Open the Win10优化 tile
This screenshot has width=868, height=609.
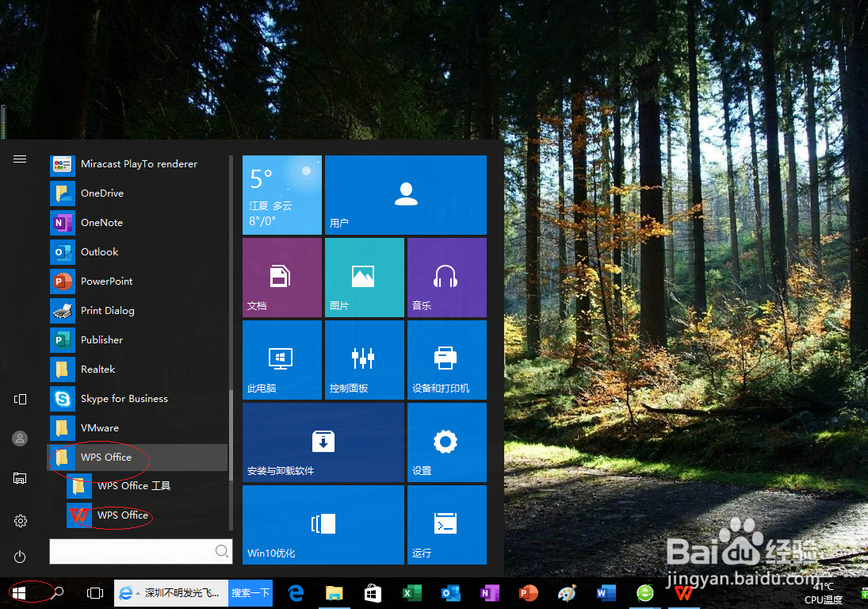tap(323, 525)
